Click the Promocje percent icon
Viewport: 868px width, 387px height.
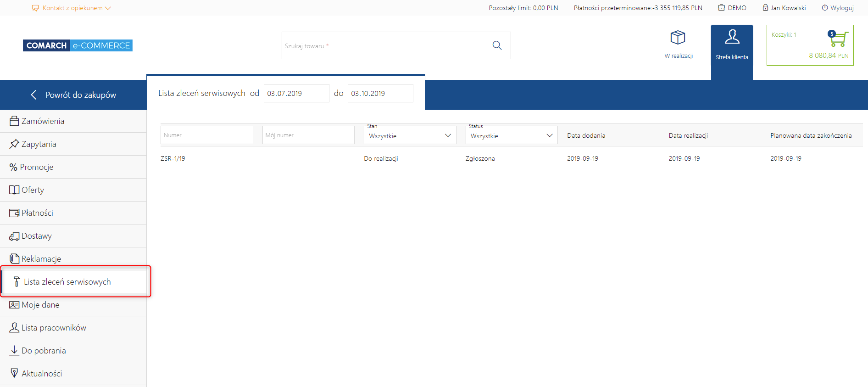13,167
